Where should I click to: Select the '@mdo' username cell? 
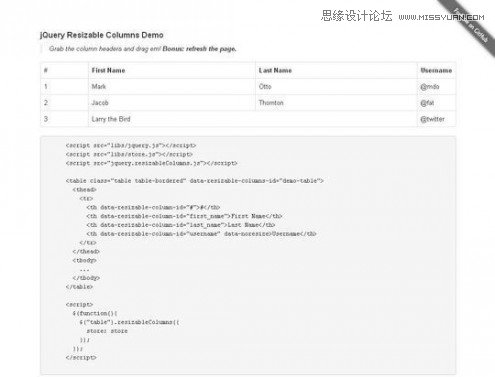tap(436, 87)
